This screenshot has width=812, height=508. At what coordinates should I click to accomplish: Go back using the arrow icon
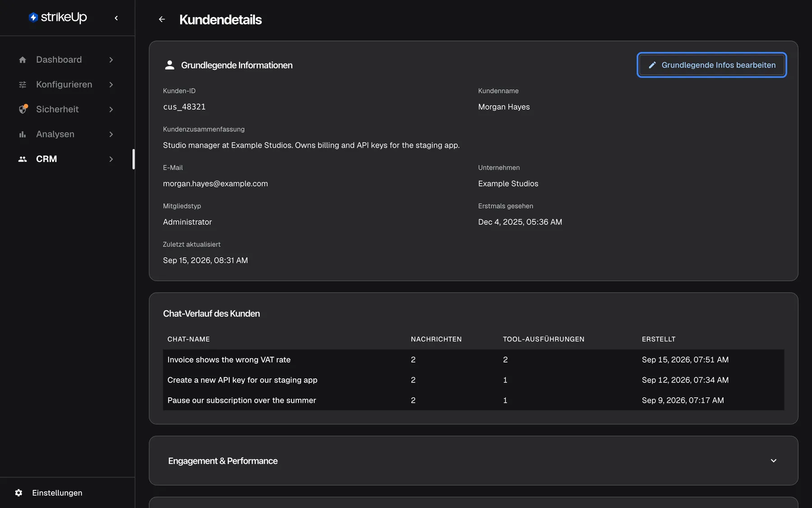[162, 19]
